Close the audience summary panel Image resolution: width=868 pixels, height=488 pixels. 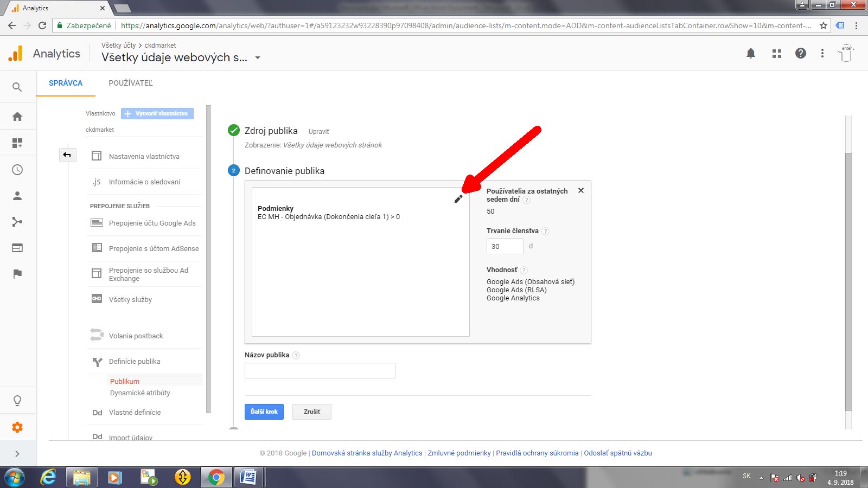[x=581, y=190]
